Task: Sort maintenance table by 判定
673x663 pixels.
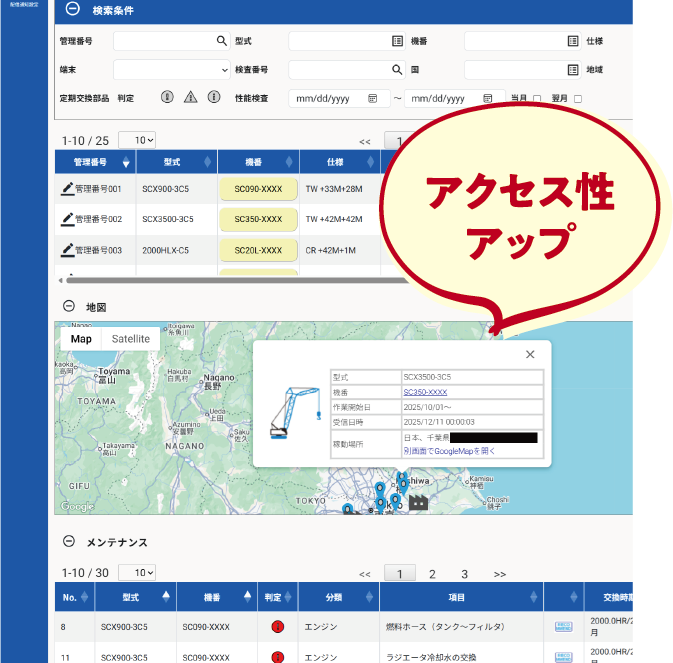Action: [x=288, y=597]
